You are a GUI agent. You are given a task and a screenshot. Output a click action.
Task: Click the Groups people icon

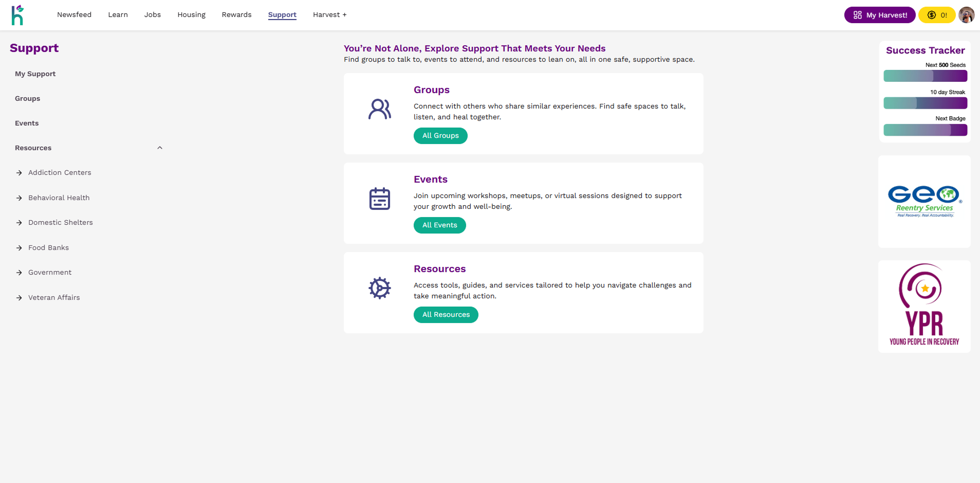click(x=379, y=109)
